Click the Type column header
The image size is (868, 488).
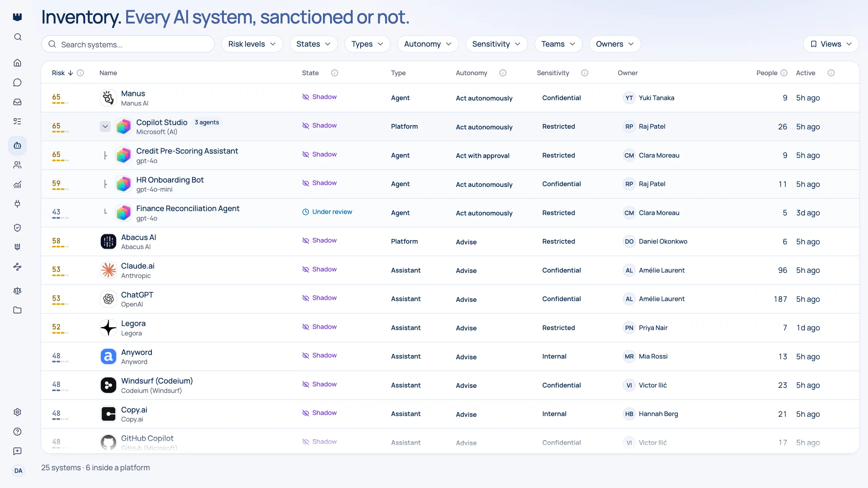coord(398,73)
